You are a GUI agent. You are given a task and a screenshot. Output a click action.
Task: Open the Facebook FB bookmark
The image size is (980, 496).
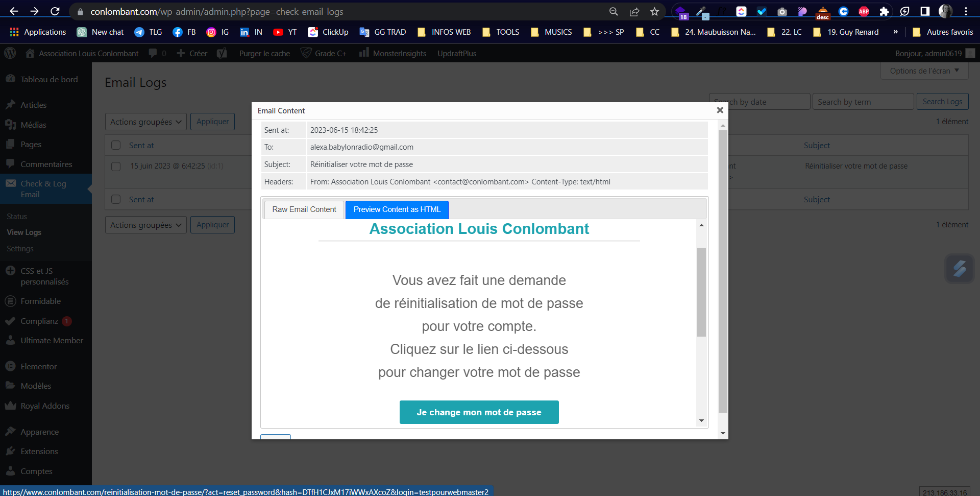tap(184, 32)
